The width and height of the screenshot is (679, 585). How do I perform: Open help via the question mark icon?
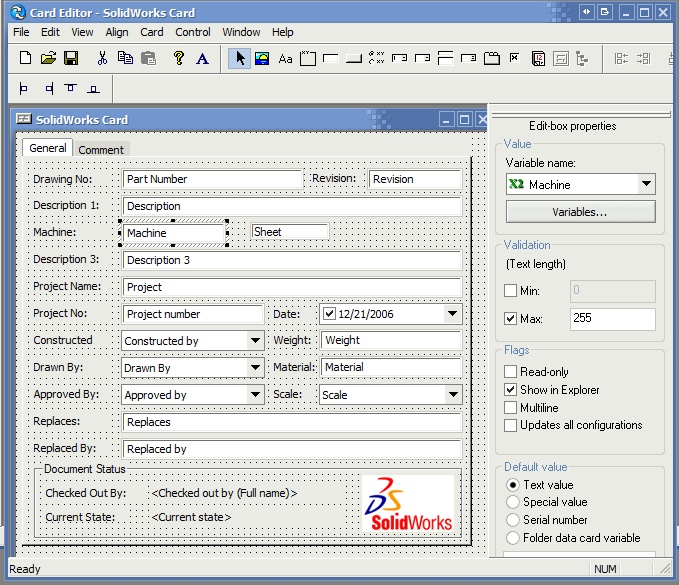point(178,58)
